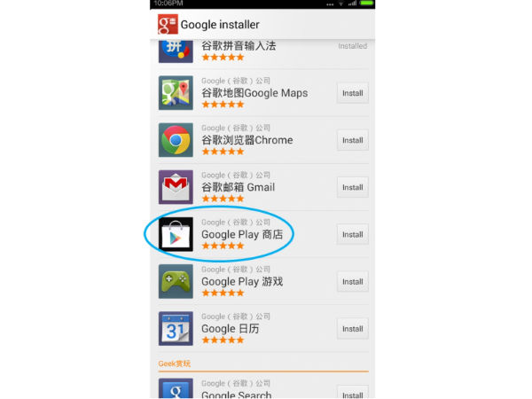532x399 pixels.
Task: Open the Google Play 商店 title text
Action: tap(242, 234)
